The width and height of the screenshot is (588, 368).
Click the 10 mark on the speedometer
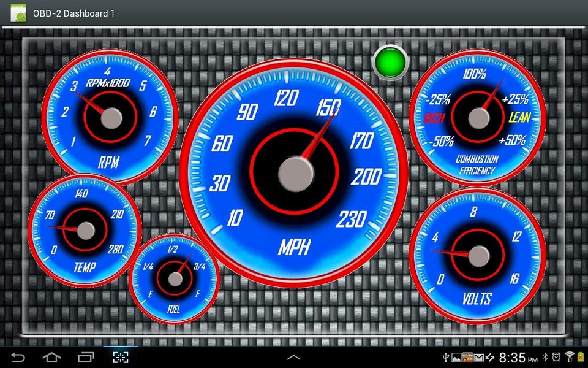(x=235, y=218)
